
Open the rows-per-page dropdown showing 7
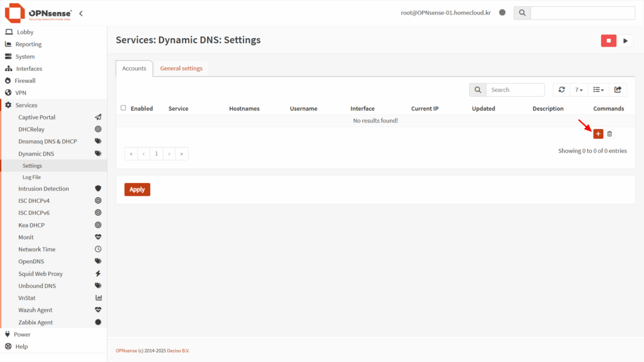(x=579, y=90)
